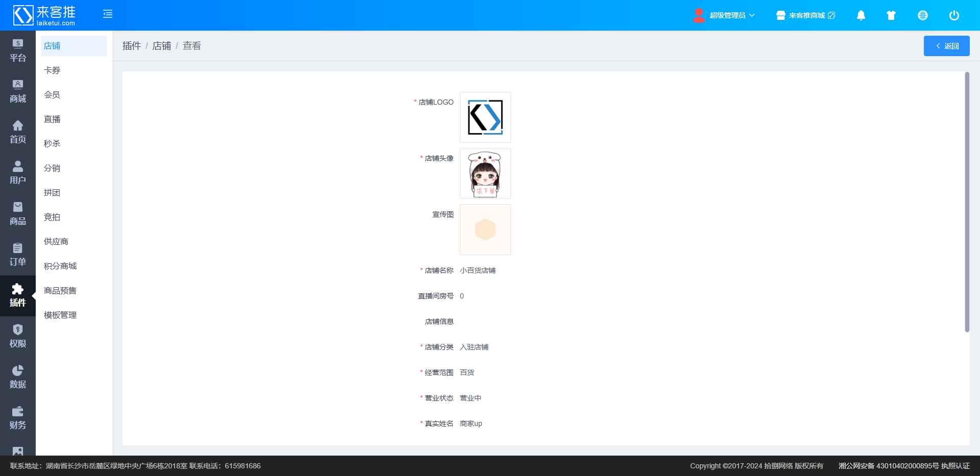The height and width of the screenshot is (476, 980).
Task: Click the 店铺 breadcrumb link
Action: pos(161,46)
